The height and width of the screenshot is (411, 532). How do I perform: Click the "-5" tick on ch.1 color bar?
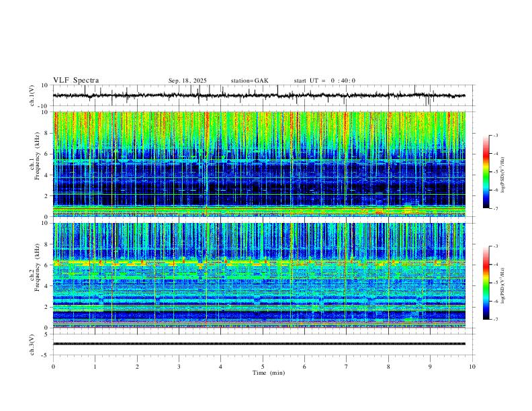495,172
